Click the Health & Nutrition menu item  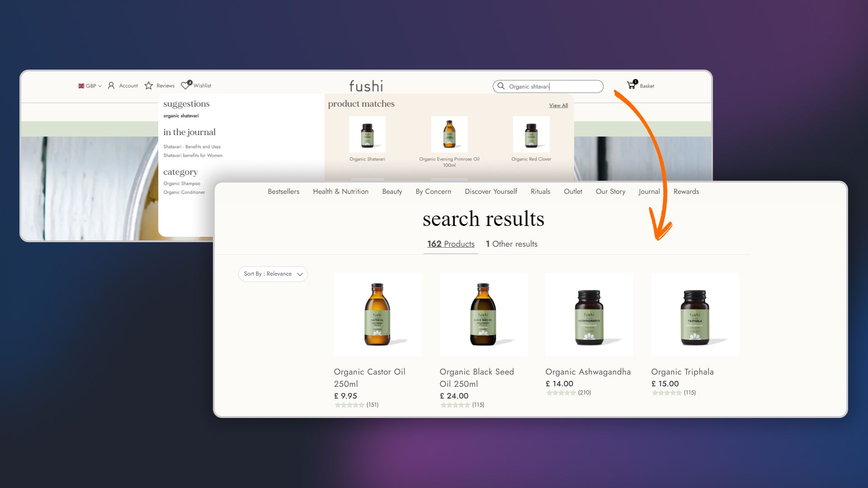(341, 191)
